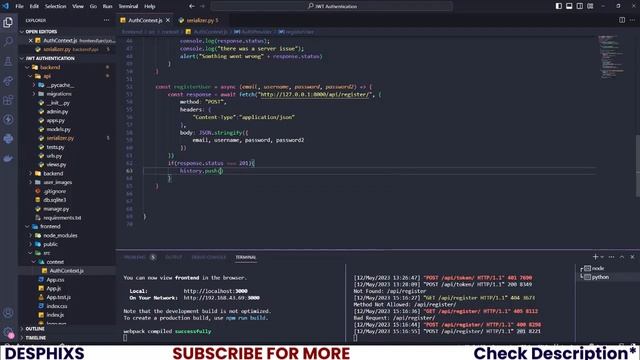The image size is (640, 360).
Task: Click the split editor right icon
Action: [622, 20]
